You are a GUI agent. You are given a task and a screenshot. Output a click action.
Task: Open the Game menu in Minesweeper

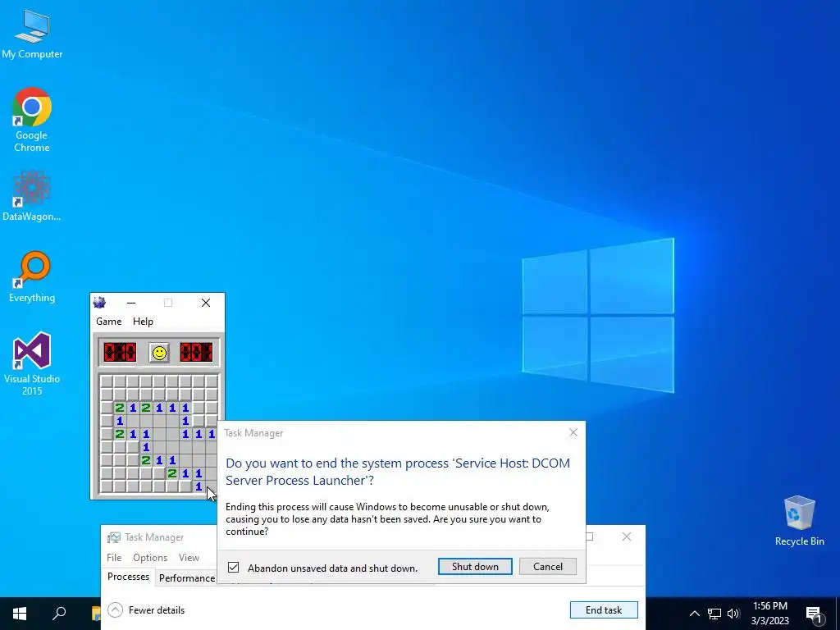tap(109, 322)
